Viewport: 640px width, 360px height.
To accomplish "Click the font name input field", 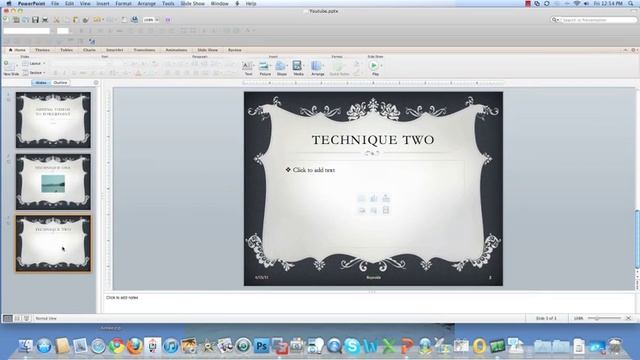I will point(27,31).
